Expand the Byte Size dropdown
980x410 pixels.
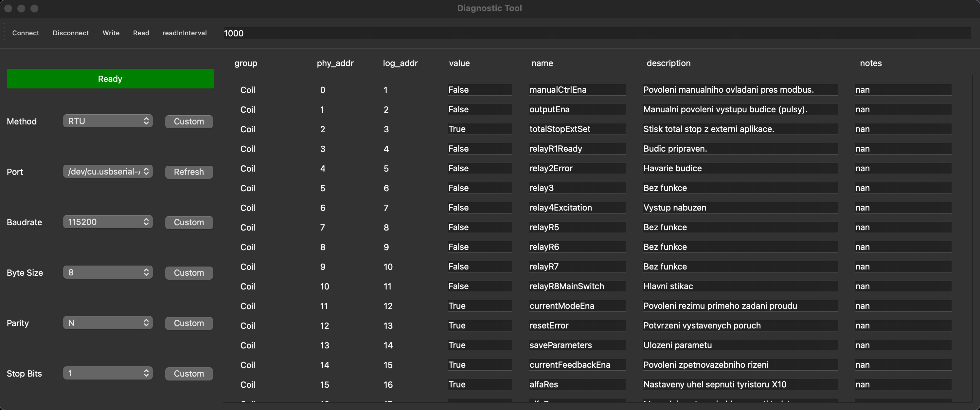pyautogui.click(x=108, y=272)
